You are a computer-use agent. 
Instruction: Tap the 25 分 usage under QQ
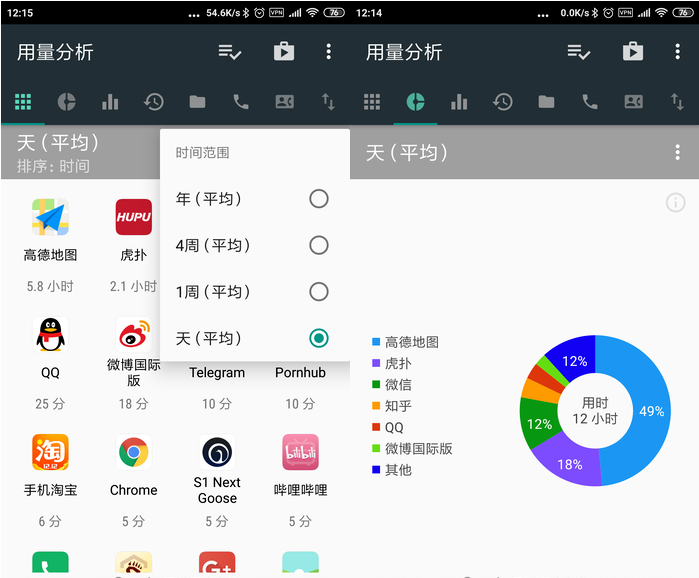point(50,404)
